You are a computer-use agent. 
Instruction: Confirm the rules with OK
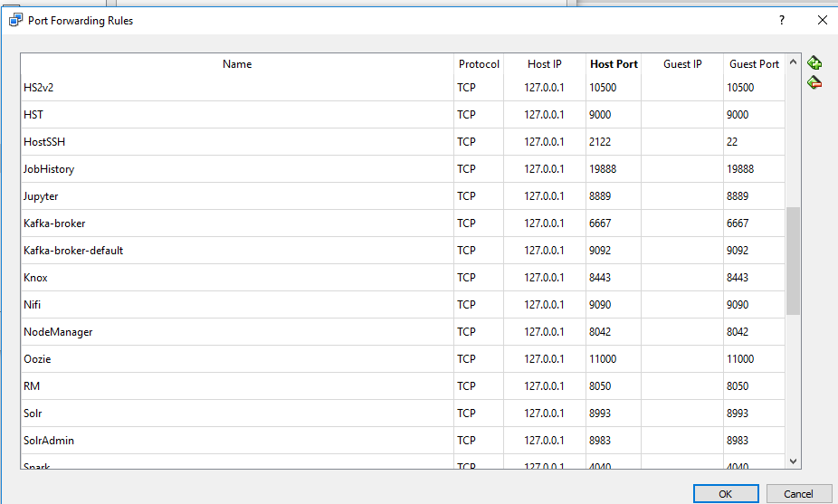coord(726,494)
